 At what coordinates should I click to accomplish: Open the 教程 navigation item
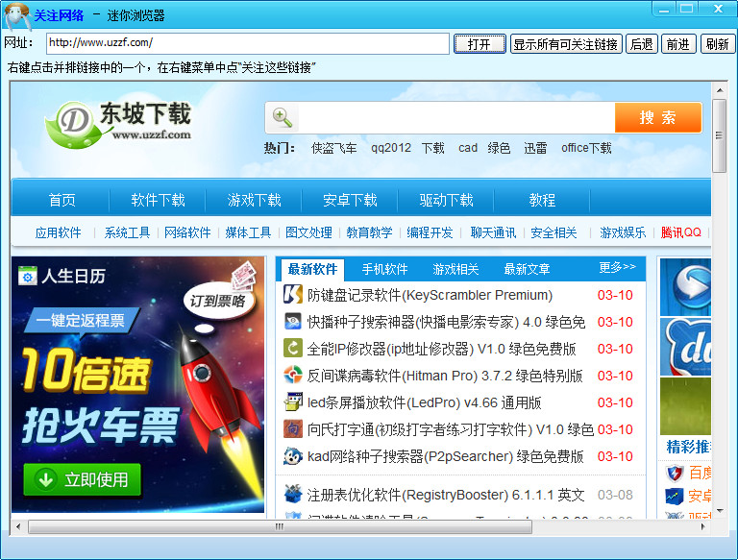point(542,200)
